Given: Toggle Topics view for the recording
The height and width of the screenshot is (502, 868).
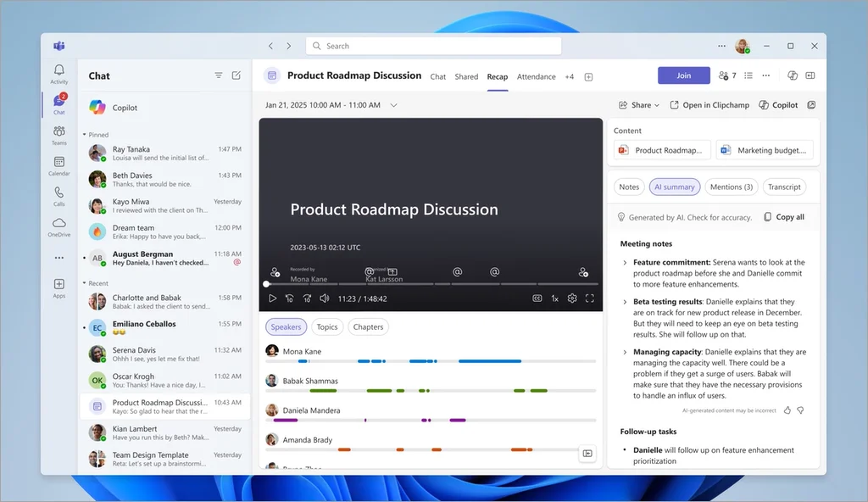Looking at the screenshot, I should [x=326, y=326].
